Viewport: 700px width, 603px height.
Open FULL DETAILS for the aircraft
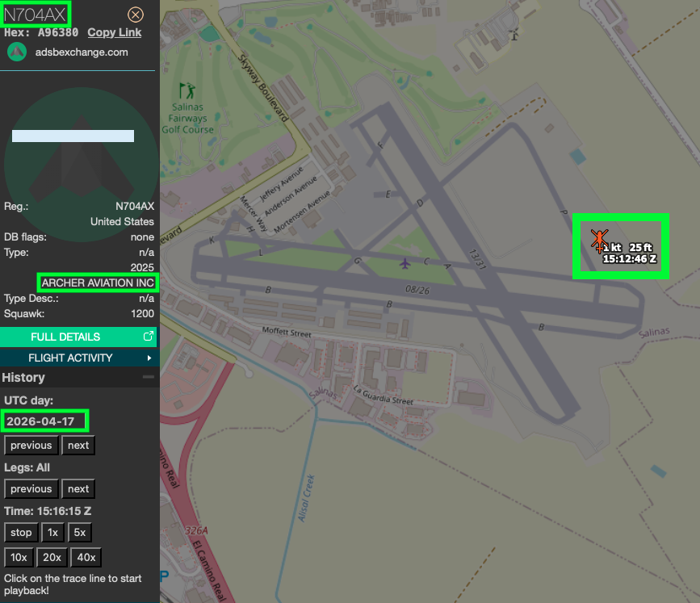coord(78,337)
